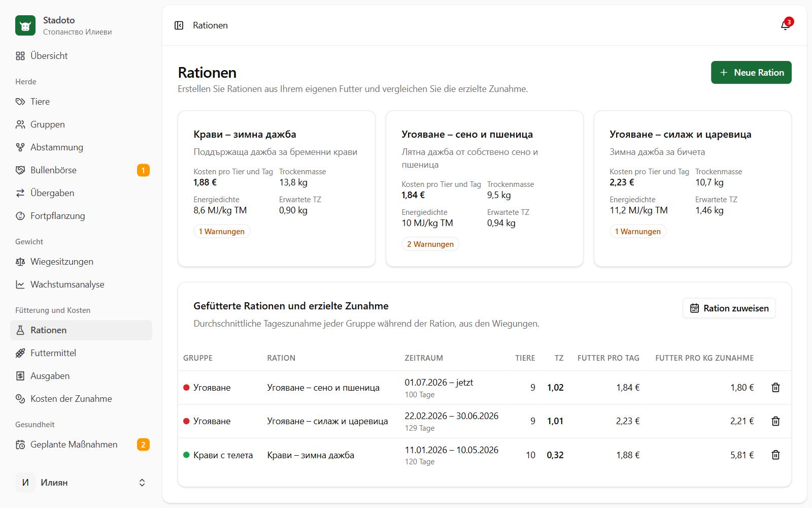This screenshot has width=812, height=508.
Task: Select the Rationen sidebar item
Action: coord(81,330)
